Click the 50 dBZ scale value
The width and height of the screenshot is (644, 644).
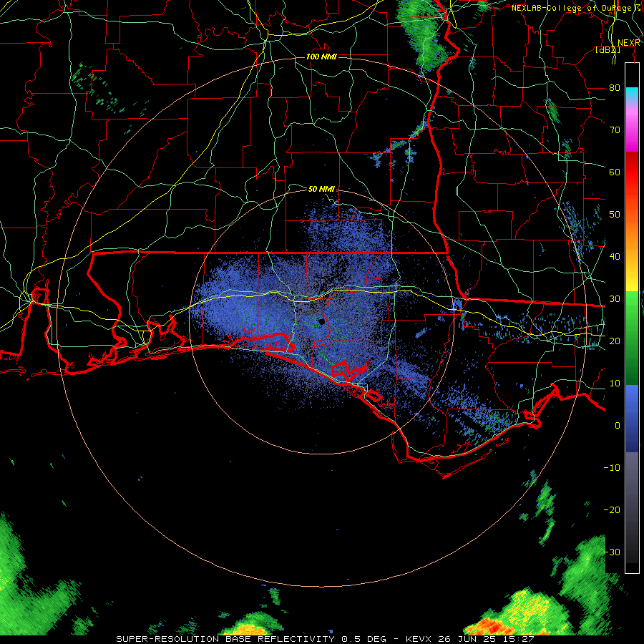coord(615,215)
